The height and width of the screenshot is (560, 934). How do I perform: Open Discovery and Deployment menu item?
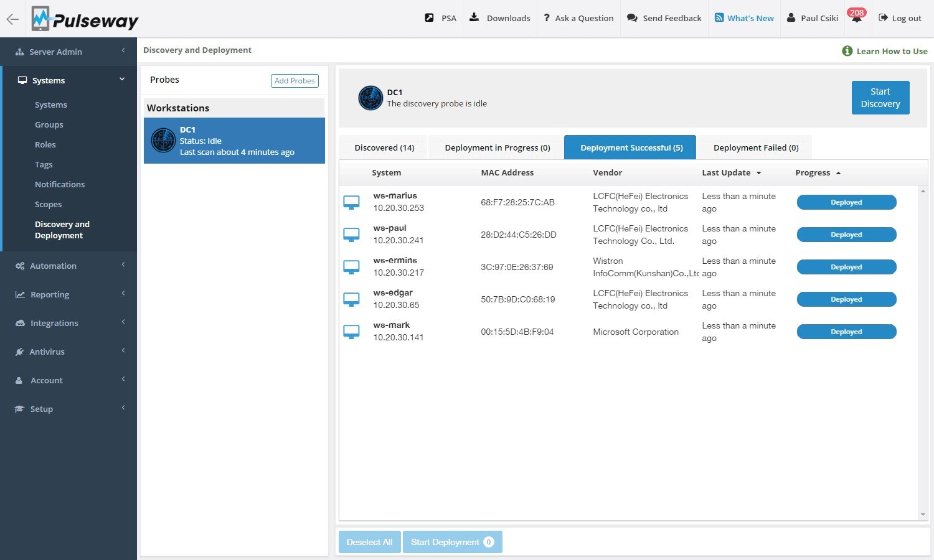(x=62, y=230)
